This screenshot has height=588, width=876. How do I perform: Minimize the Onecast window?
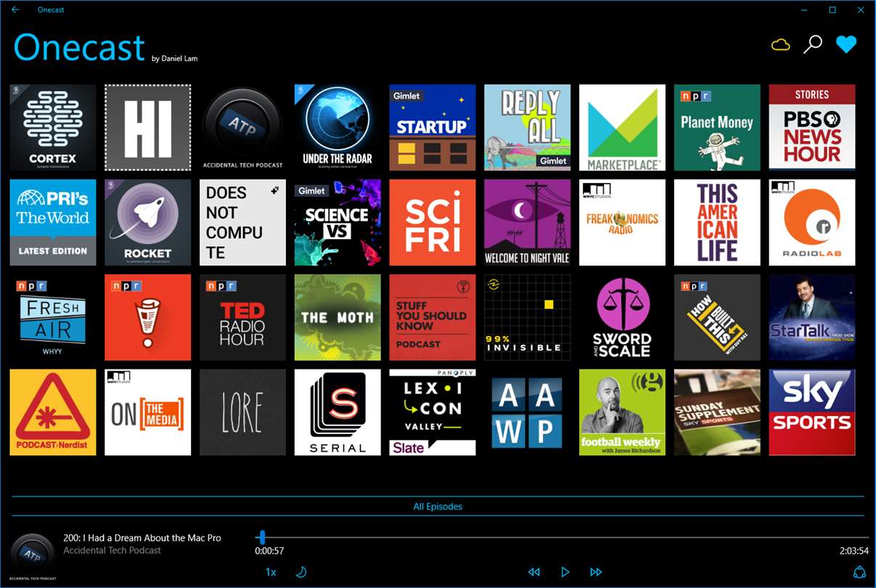click(x=804, y=9)
